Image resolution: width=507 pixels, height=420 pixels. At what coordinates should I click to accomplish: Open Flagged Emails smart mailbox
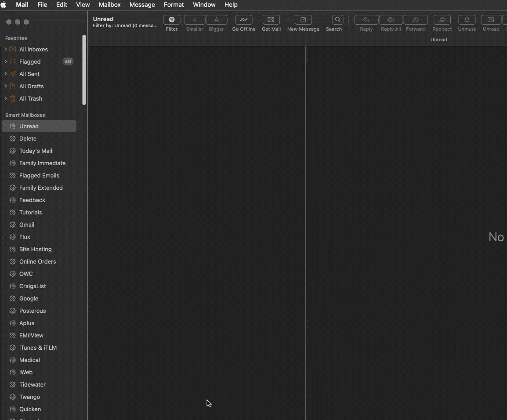point(39,175)
